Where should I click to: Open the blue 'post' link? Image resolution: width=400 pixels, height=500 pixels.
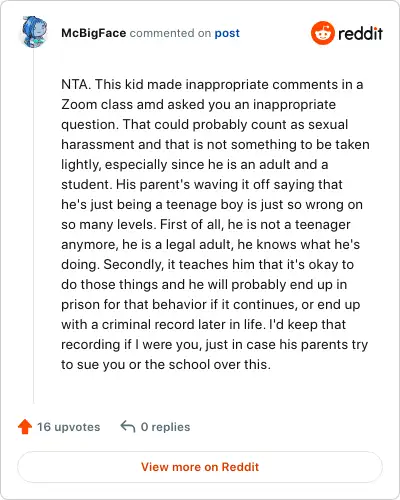pyautogui.click(x=227, y=33)
